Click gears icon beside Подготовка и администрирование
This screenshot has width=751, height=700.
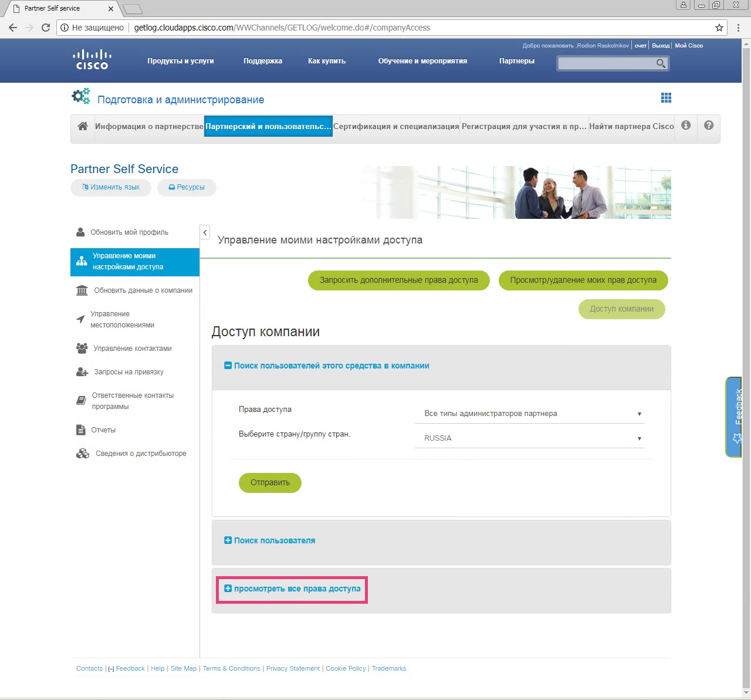tap(81, 96)
